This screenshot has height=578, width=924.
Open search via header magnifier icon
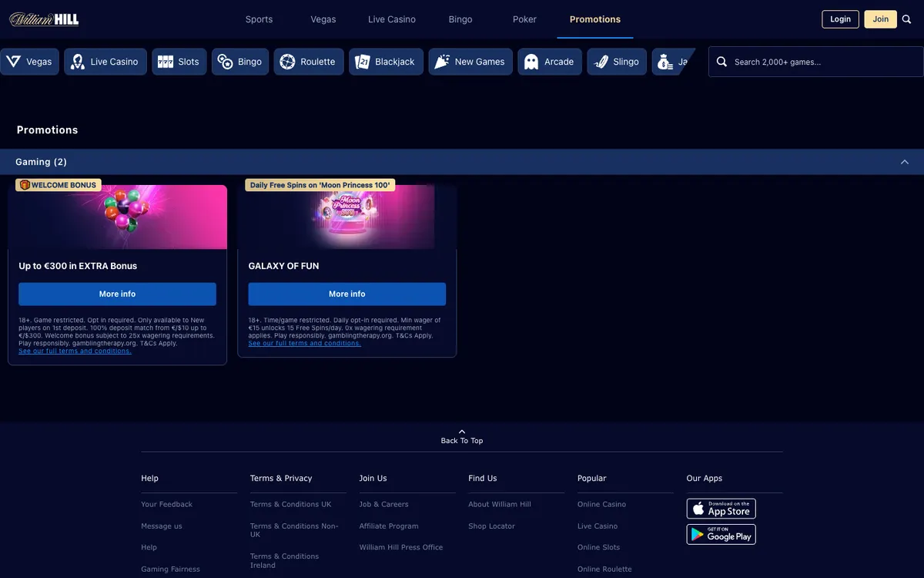click(906, 19)
